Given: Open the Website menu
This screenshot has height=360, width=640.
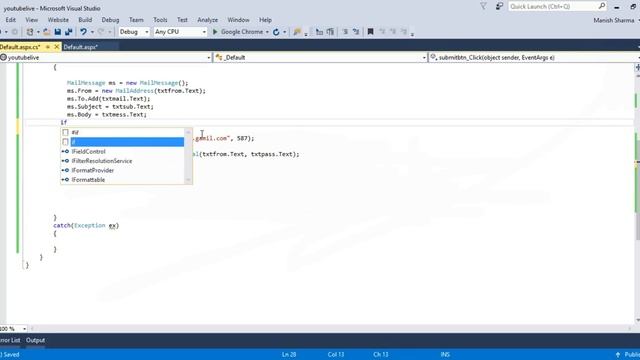Looking at the screenshot, I should click(58, 20).
